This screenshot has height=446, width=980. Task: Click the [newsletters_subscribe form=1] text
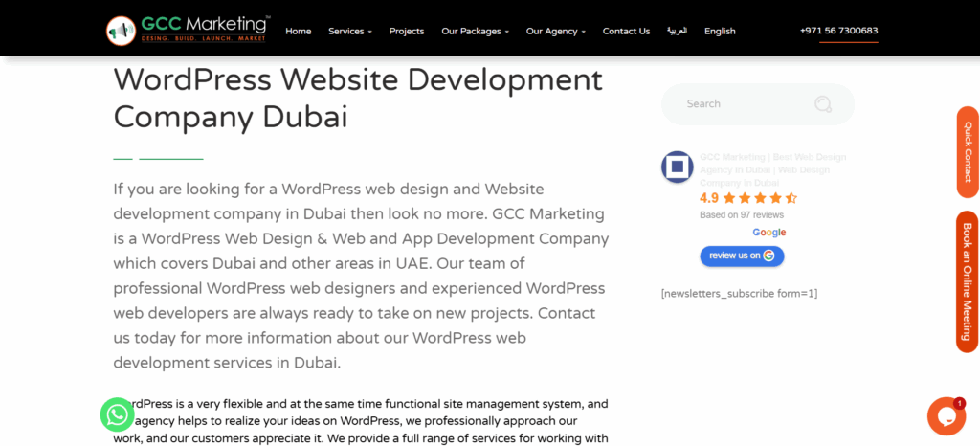click(x=740, y=293)
